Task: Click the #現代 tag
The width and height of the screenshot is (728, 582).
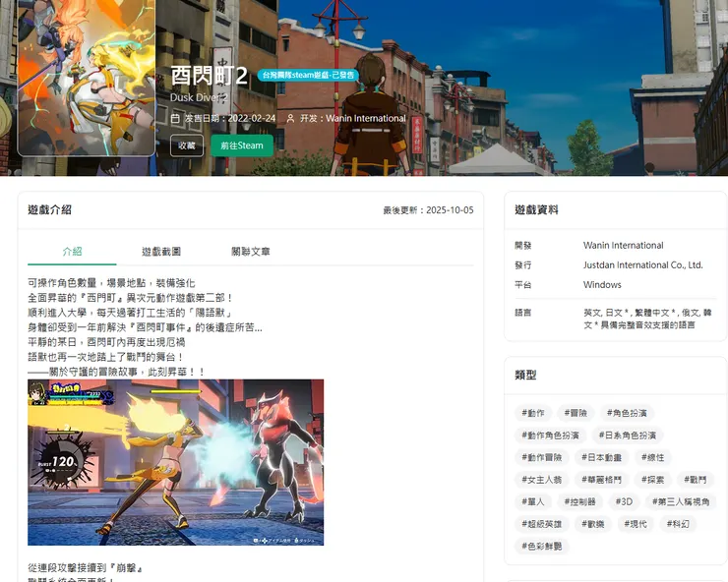Action: click(636, 524)
